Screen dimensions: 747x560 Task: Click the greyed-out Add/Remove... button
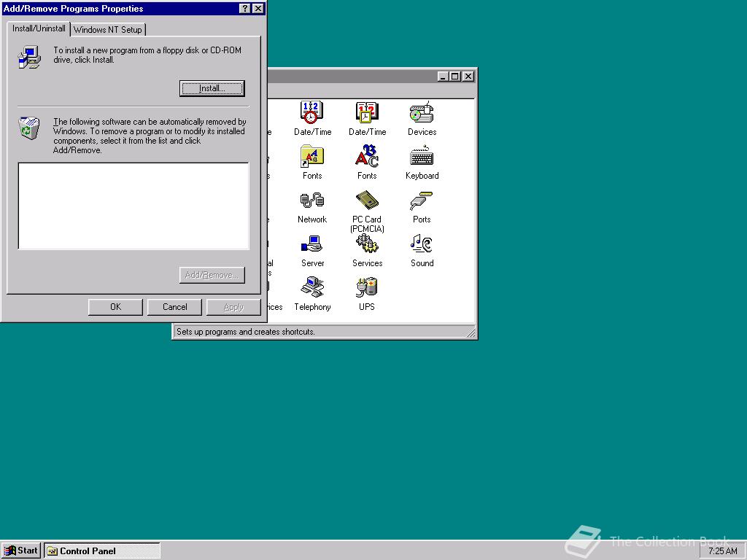[212, 275]
